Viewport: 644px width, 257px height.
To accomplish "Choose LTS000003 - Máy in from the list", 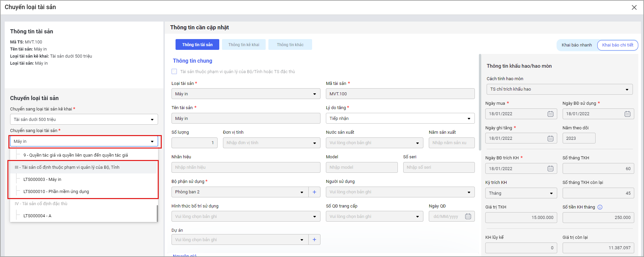I will click(x=42, y=179).
